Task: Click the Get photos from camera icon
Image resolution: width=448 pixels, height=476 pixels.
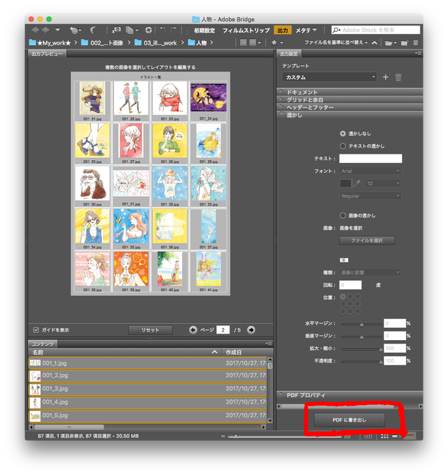Action: [116, 30]
